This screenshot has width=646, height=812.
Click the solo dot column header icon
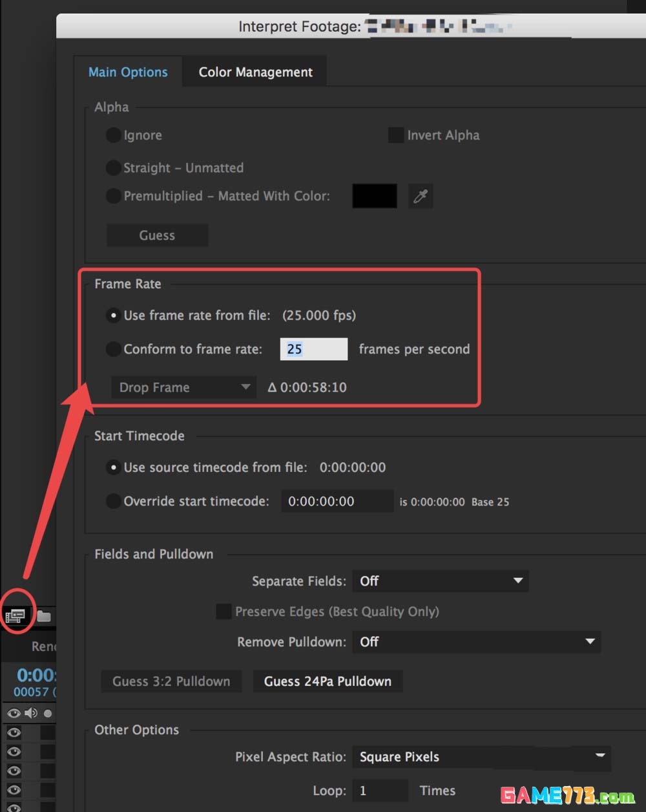tap(47, 713)
